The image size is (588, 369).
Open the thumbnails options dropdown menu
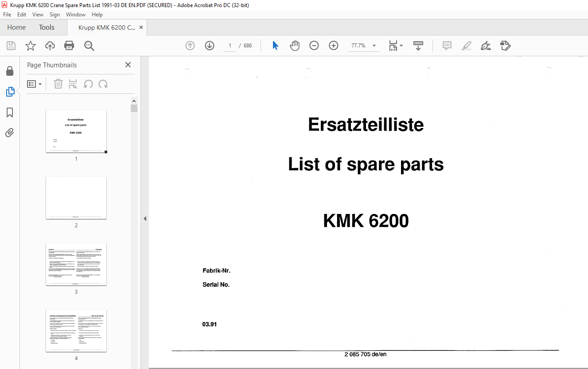(34, 84)
